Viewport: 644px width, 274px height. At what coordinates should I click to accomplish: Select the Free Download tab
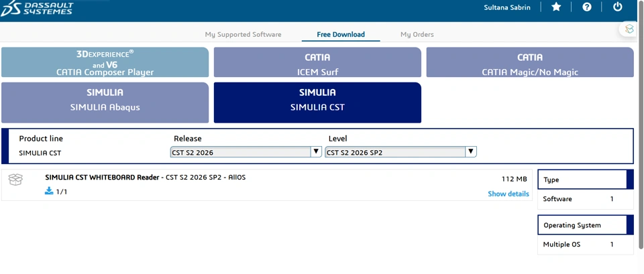[341, 34]
